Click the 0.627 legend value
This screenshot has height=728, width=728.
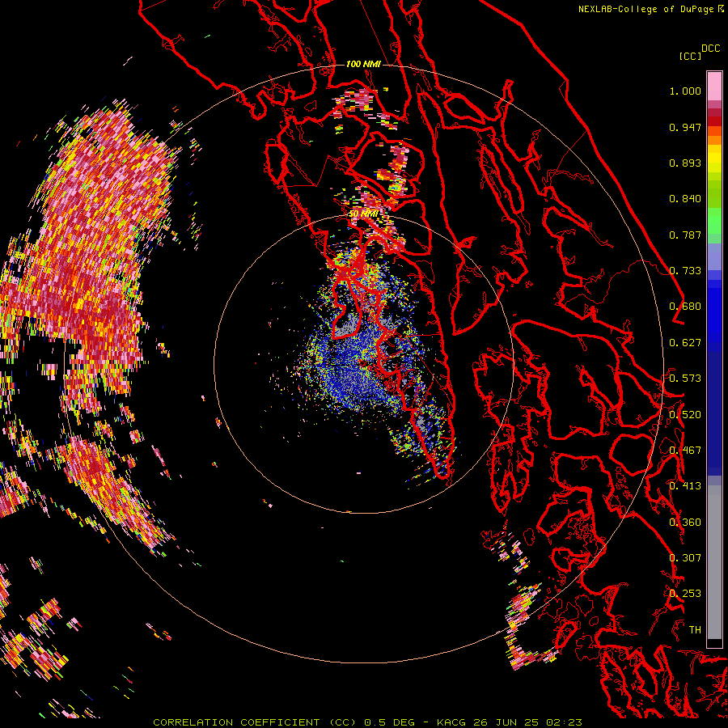685,343
